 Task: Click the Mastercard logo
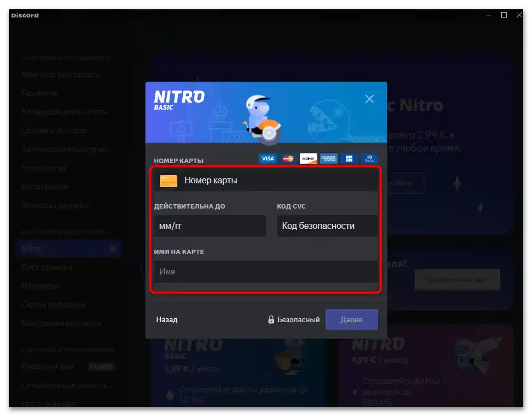tap(288, 158)
